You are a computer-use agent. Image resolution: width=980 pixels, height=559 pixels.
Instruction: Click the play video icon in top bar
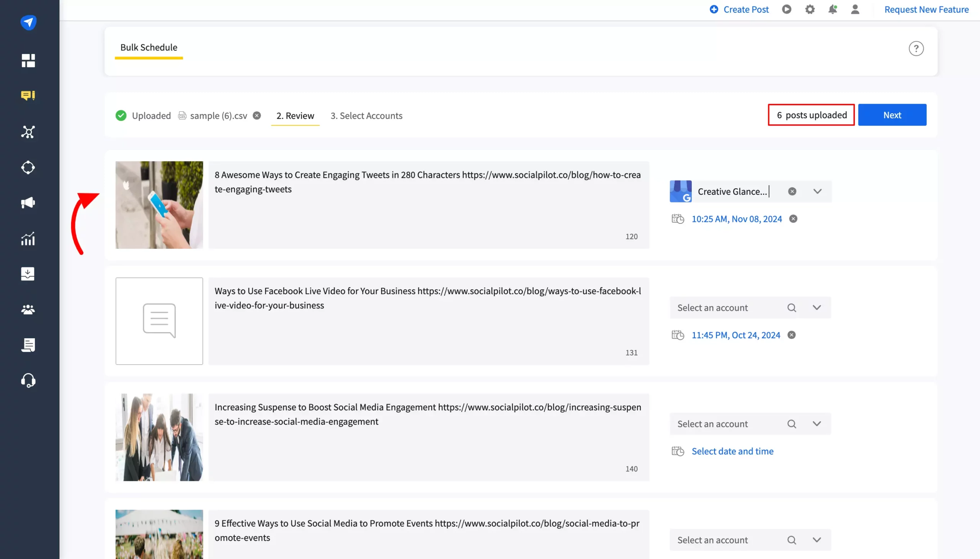pyautogui.click(x=786, y=9)
